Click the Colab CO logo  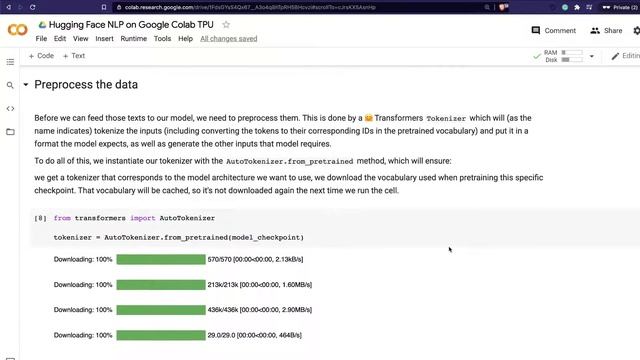[18, 30]
